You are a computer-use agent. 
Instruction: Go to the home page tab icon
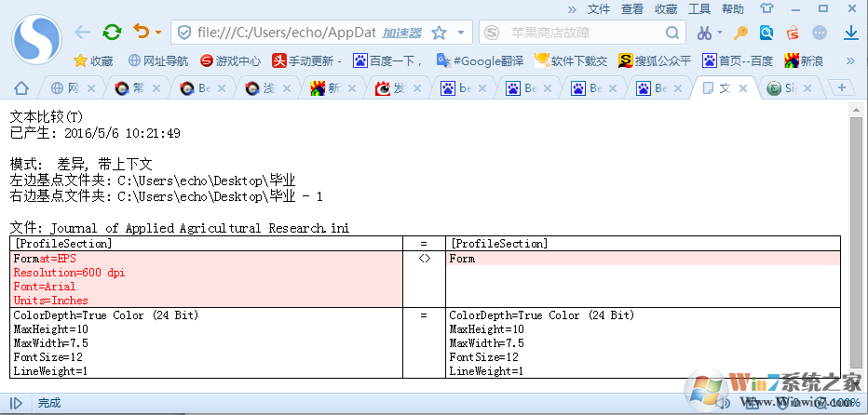(x=20, y=89)
